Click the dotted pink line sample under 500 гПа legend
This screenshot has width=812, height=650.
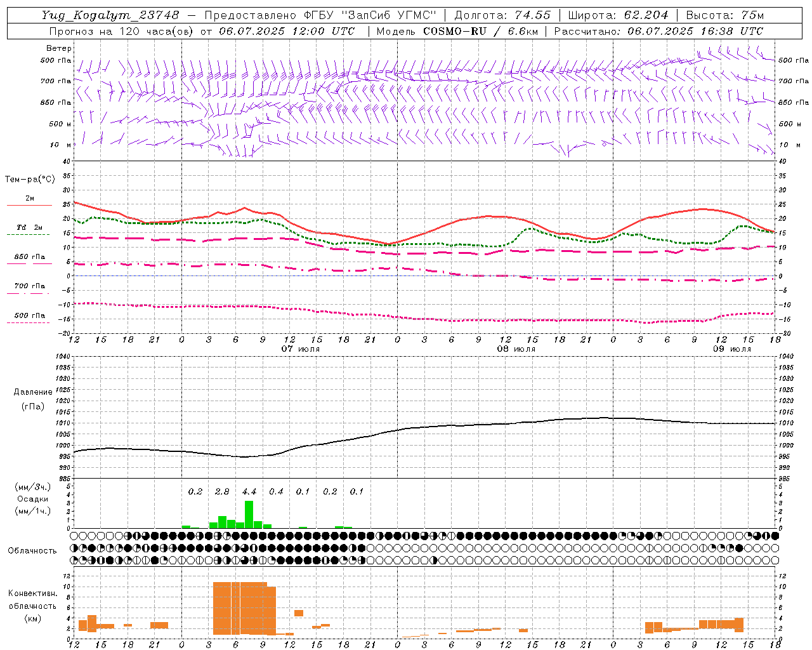point(30,322)
